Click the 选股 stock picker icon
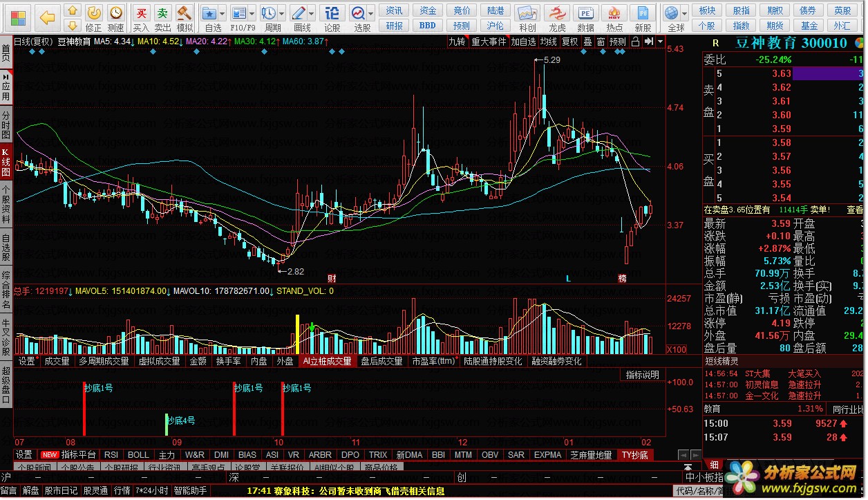 pos(358,12)
